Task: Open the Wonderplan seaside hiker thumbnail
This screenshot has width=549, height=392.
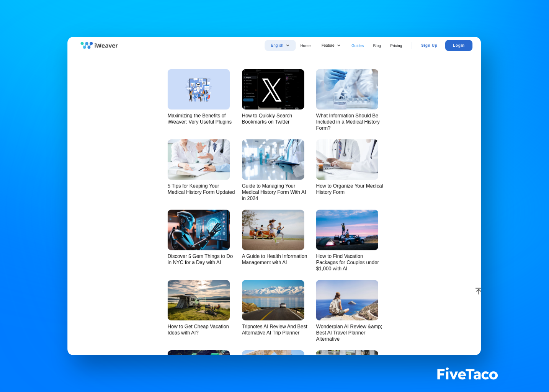Action: point(347,300)
